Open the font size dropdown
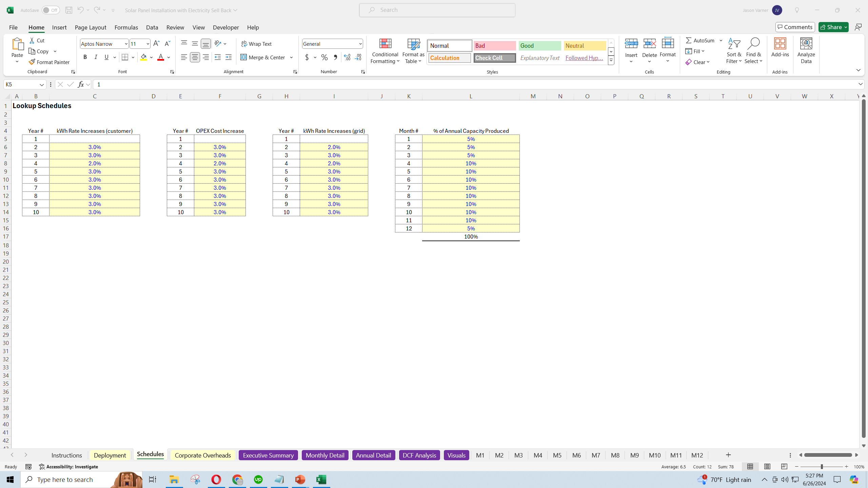The image size is (868, 488). click(147, 44)
